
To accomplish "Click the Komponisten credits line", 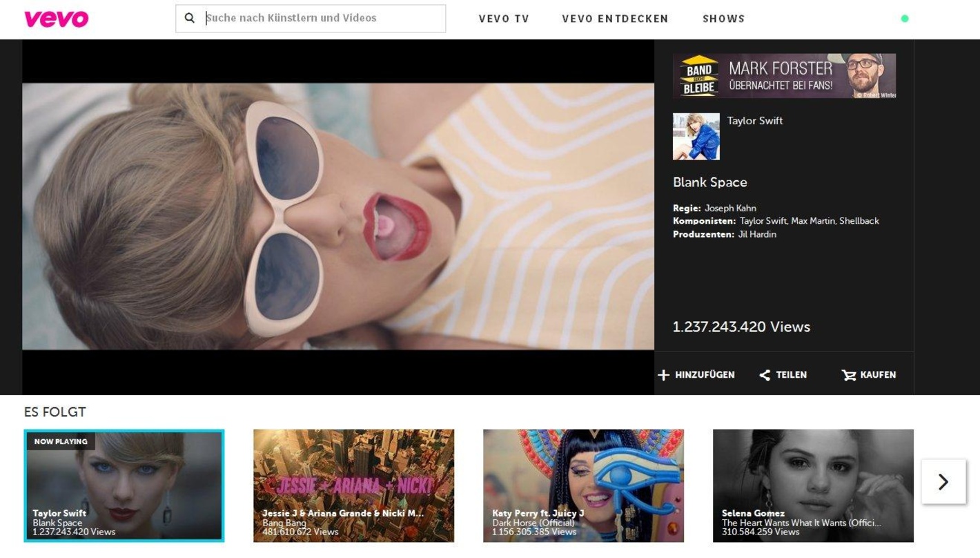I will [776, 221].
